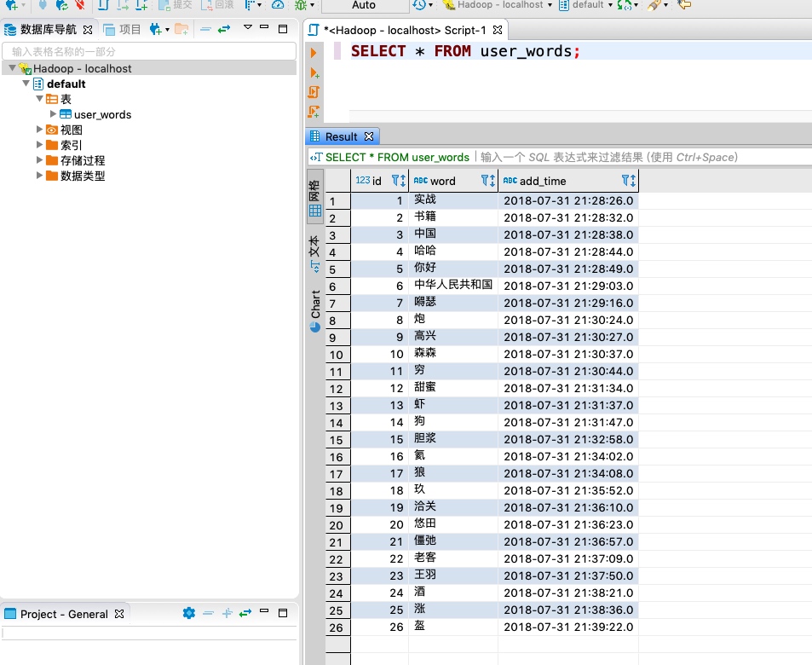Collapse the Hadoop - localhost connection node
This screenshot has width=812, height=665.
(12, 68)
